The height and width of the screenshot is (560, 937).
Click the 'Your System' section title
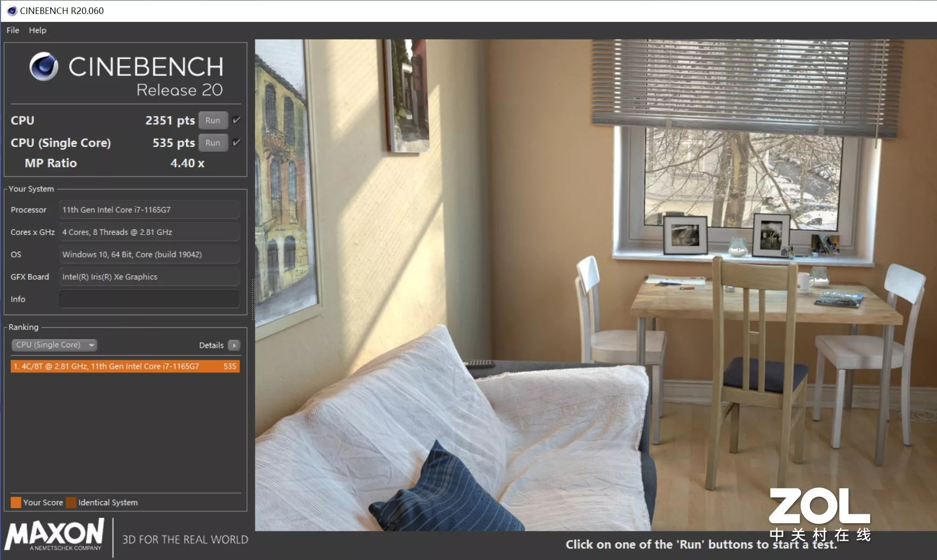(x=31, y=189)
